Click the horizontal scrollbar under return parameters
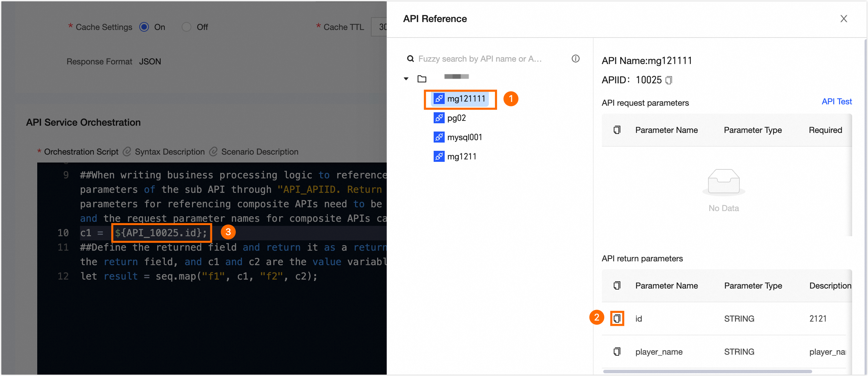868x376 pixels. tap(707, 372)
